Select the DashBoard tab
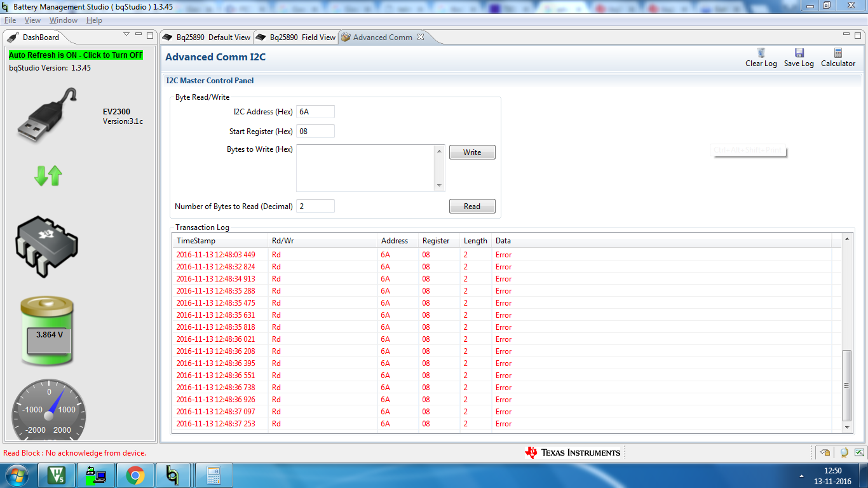 36,37
